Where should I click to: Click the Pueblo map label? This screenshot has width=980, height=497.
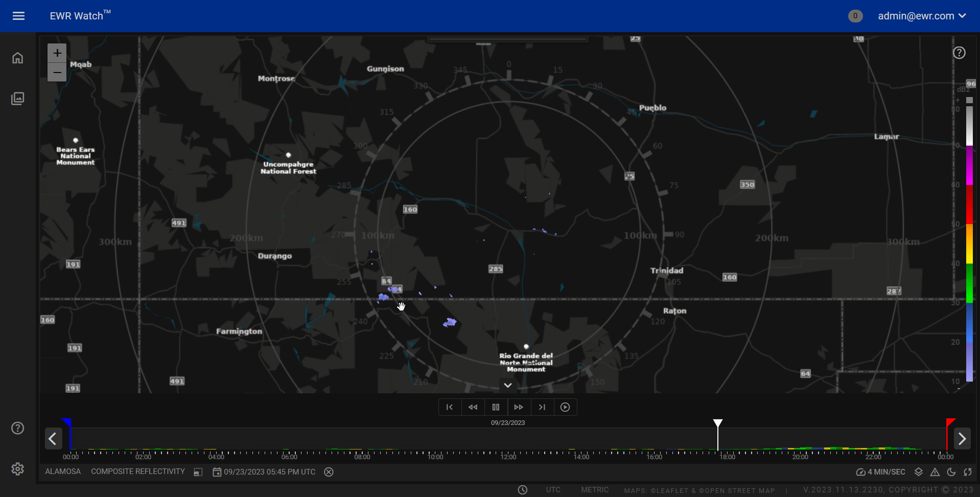pyautogui.click(x=652, y=108)
